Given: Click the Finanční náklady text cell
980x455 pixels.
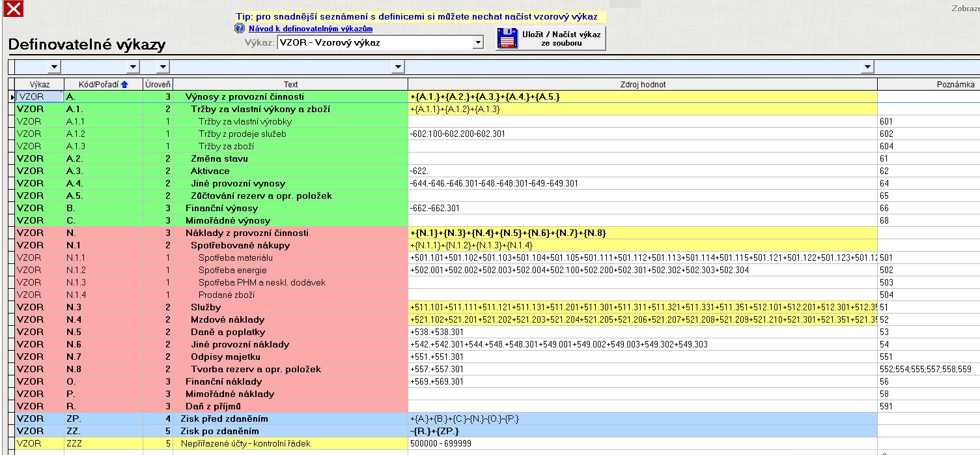Looking at the screenshot, I should (x=290, y=381).
